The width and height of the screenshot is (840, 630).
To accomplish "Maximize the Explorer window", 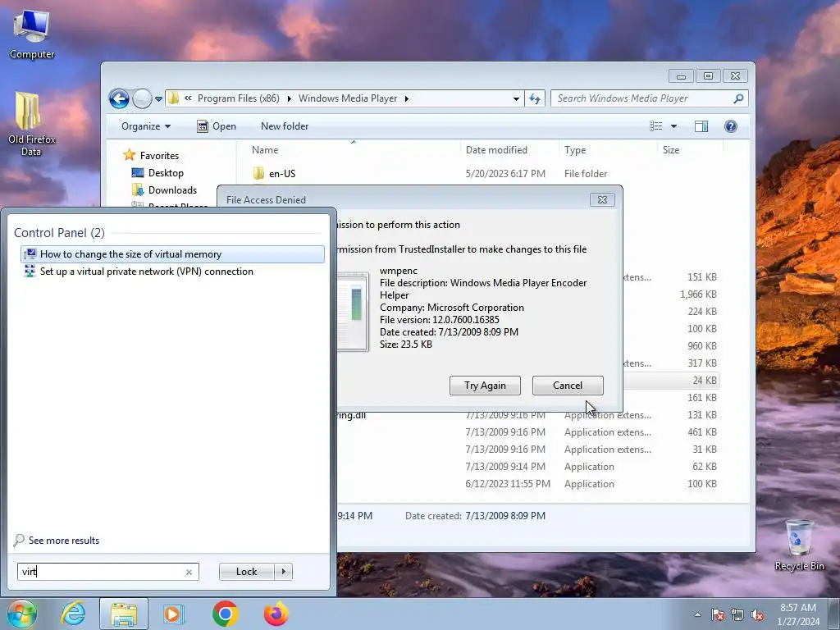I will pyautogui.click(x=708, y=76).
